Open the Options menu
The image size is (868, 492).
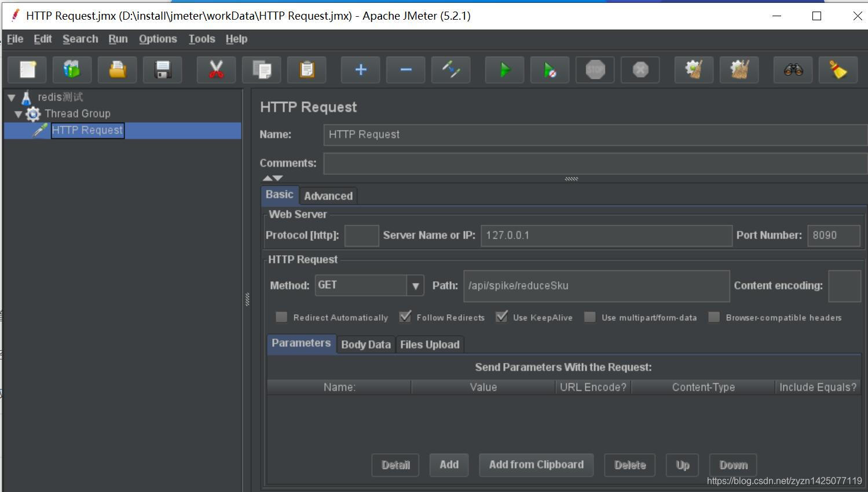[158, 39]
